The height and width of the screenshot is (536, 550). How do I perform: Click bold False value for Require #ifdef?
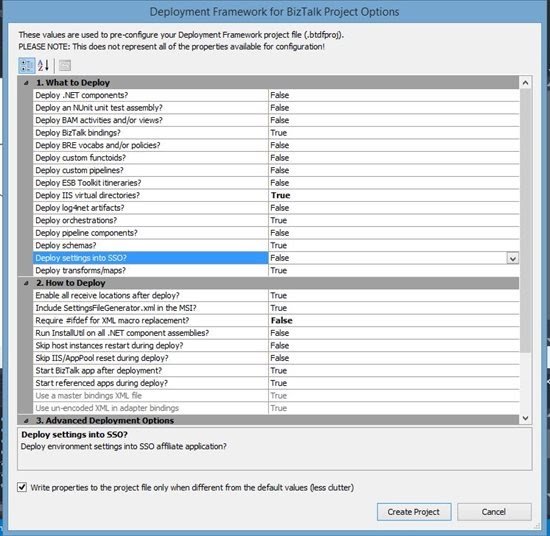point(281,321)
